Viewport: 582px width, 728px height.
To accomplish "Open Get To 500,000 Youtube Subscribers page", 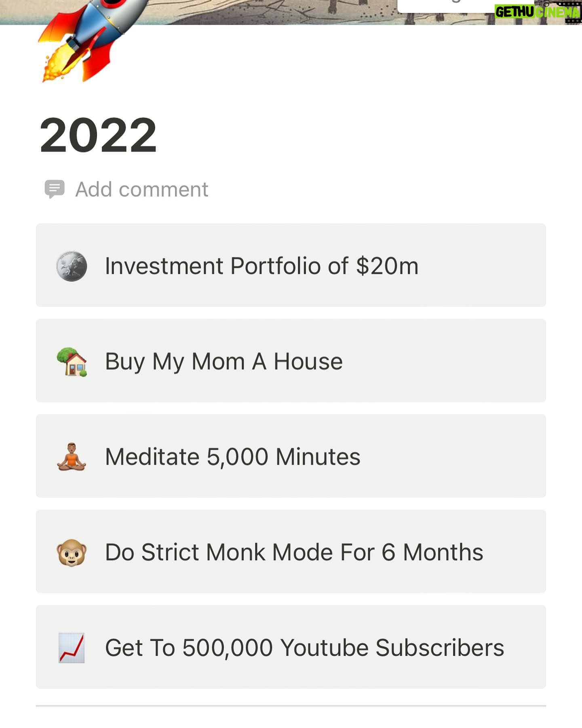I will click(304, 648).
